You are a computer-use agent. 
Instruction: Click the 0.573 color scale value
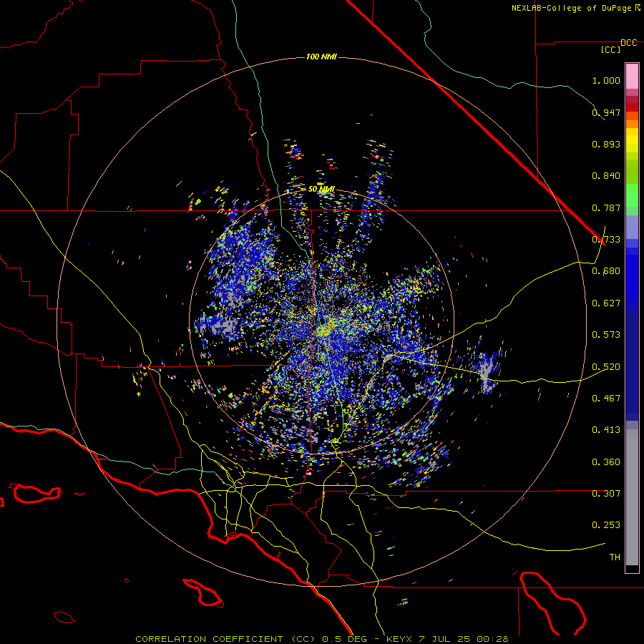(x=606, y=335)
